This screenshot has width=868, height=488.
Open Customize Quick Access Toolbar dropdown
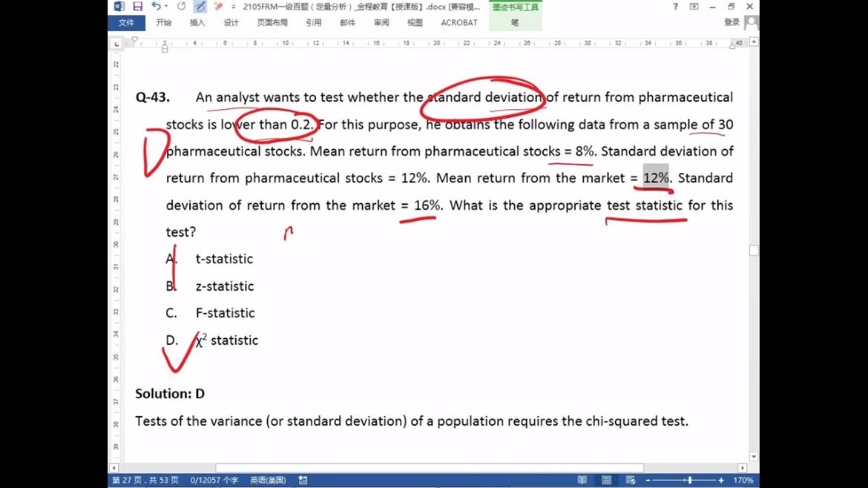click(233, 7)
